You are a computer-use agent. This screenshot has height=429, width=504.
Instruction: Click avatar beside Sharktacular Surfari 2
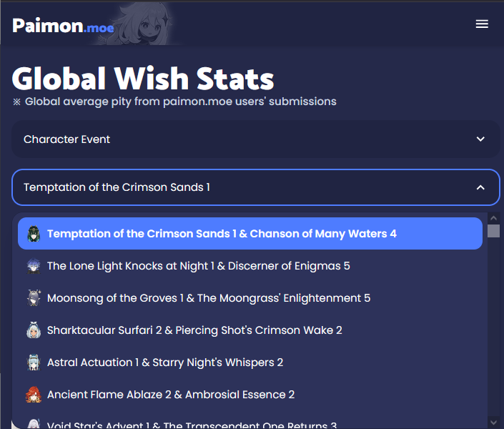[x=34, y=330]
